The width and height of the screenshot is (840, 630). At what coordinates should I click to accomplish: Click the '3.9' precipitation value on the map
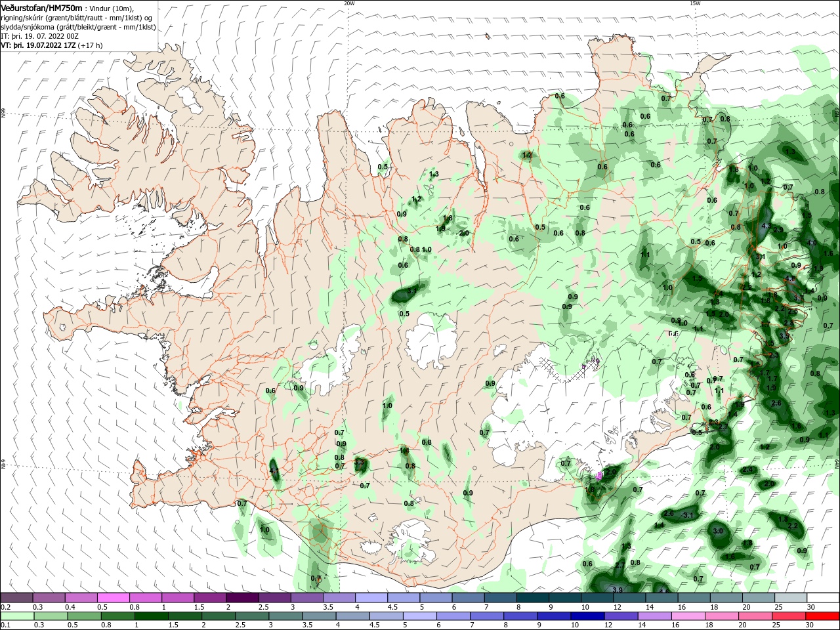(617, 590)
